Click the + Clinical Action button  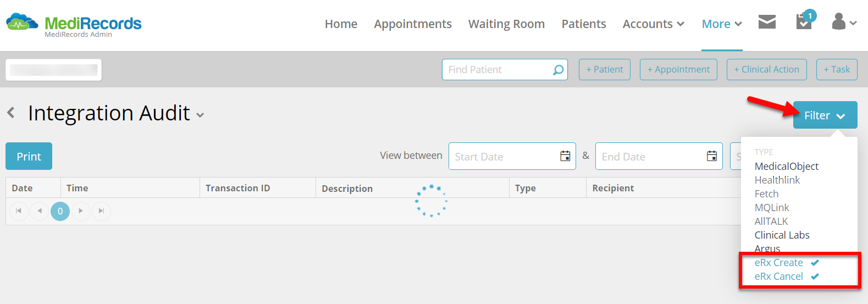767,69
